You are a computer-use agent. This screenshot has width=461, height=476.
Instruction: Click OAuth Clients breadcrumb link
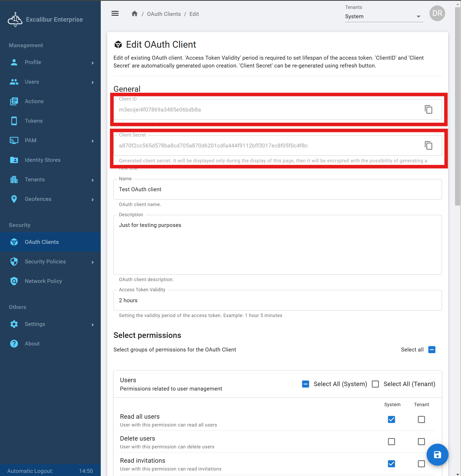click(x=164, y=14)
